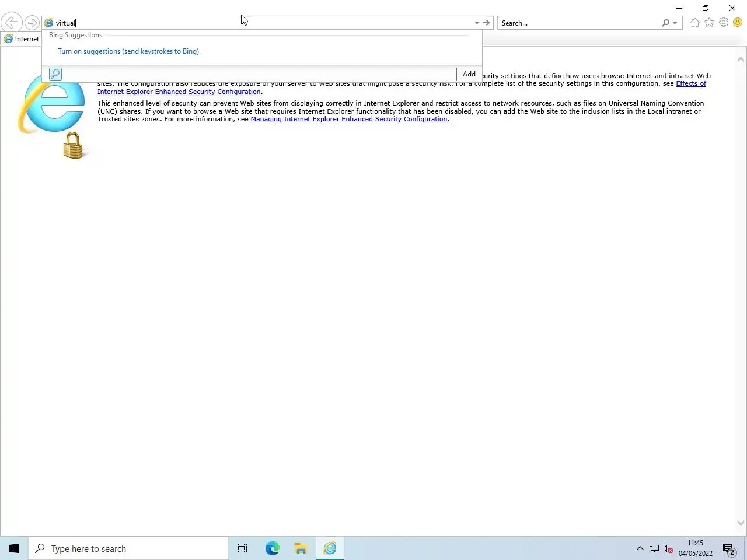Open Favorites star icon
This screenshot has height=560, width=747.
pyautogui.click(x=709, y=23)
